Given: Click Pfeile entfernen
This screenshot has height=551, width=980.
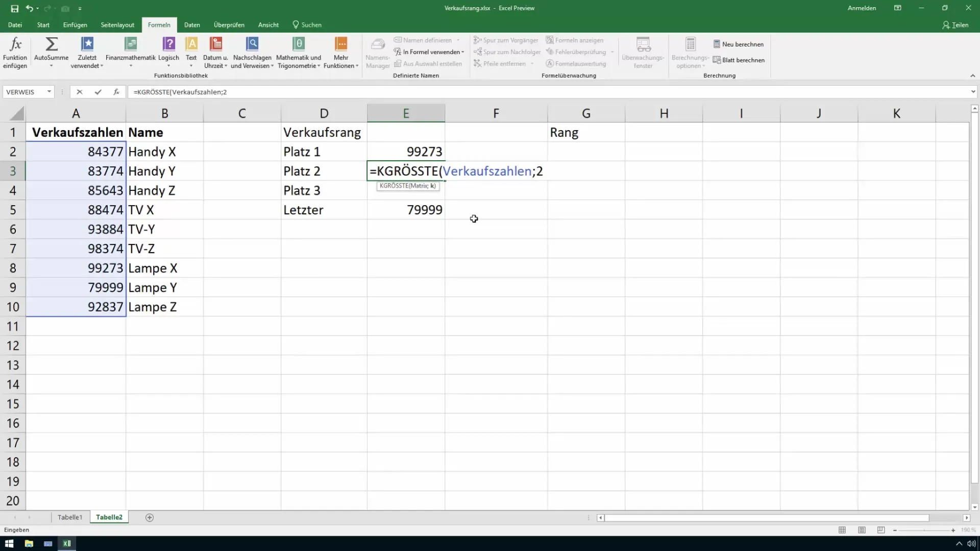Looking at the screenshot, I should point(500,64).
